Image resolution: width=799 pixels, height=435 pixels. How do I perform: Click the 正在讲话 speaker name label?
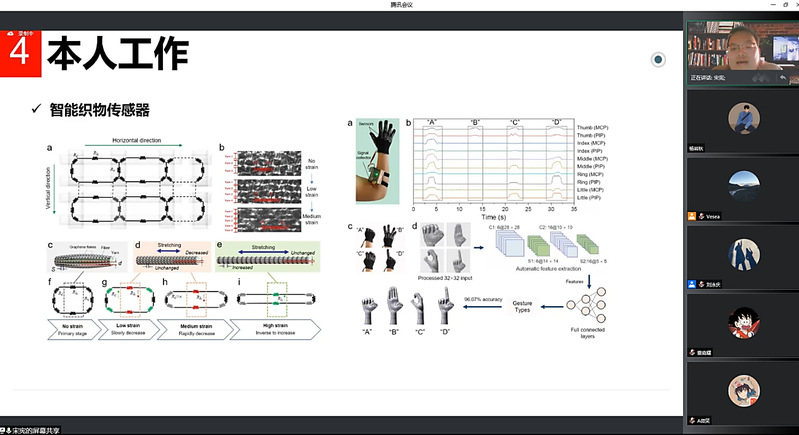pos(711,78)
